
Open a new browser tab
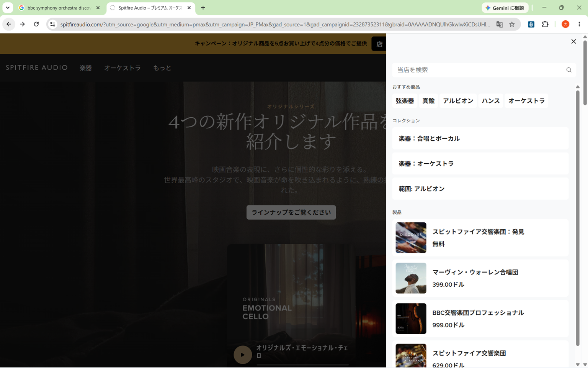(x=203, y=8)
